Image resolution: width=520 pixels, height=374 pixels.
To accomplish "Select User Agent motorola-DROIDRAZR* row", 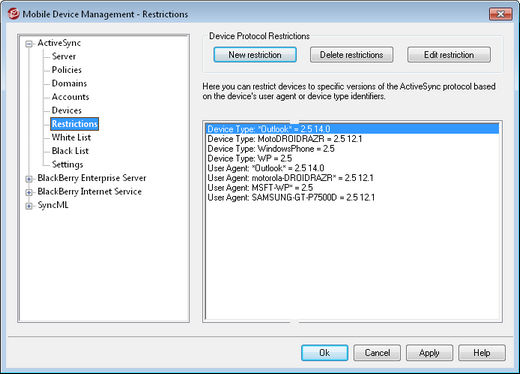I will (x=353, y=178).
